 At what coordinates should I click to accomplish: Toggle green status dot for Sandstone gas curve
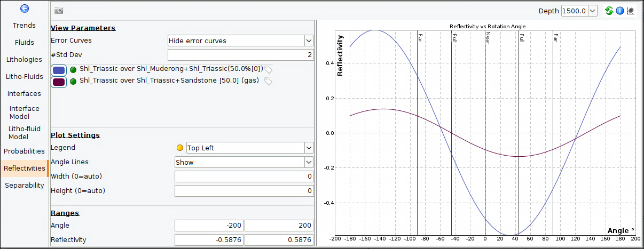coord(73,82)
